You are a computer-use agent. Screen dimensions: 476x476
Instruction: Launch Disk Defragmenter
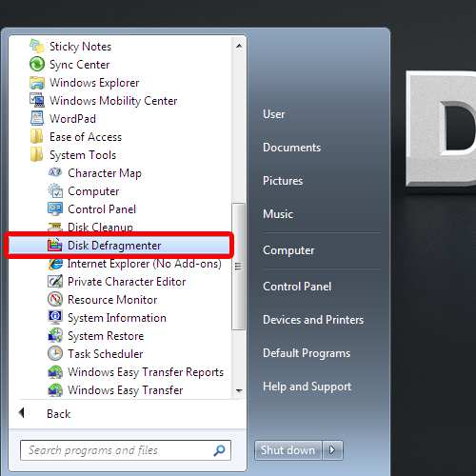click(119, 246)
